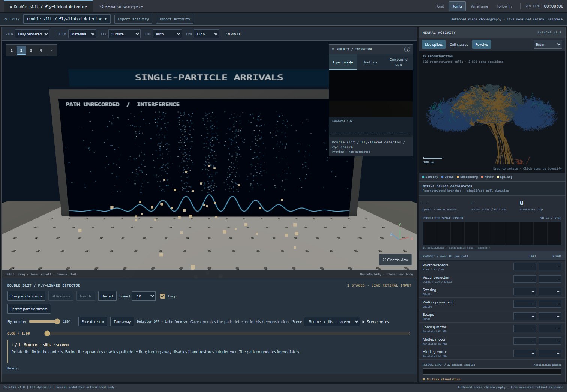Run the particle source
Image resolution: width=567 pixels, height=392 pixels.
point(26,296)
